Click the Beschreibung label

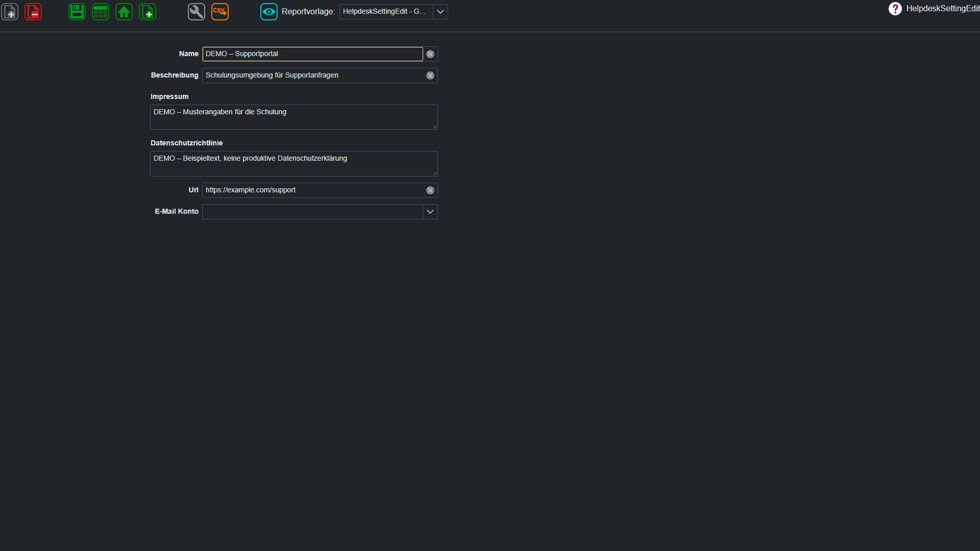(175, 75)
